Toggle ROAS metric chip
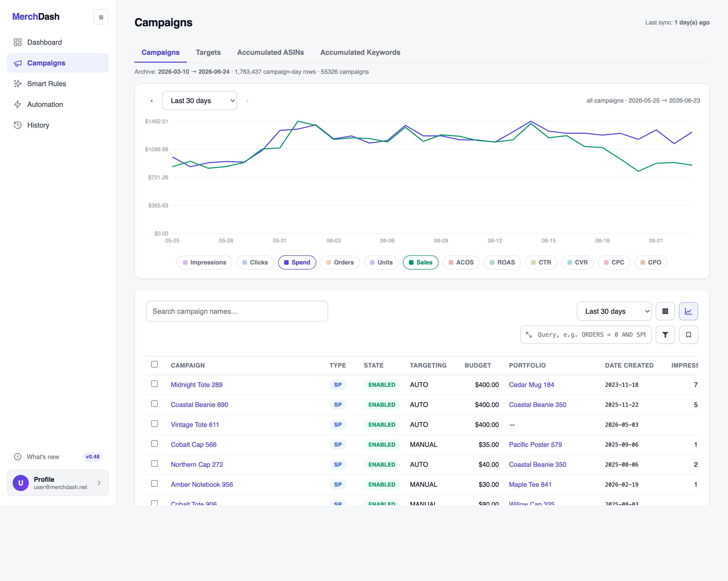The height and width of the screenshot is (581, 728). (502, 262)
